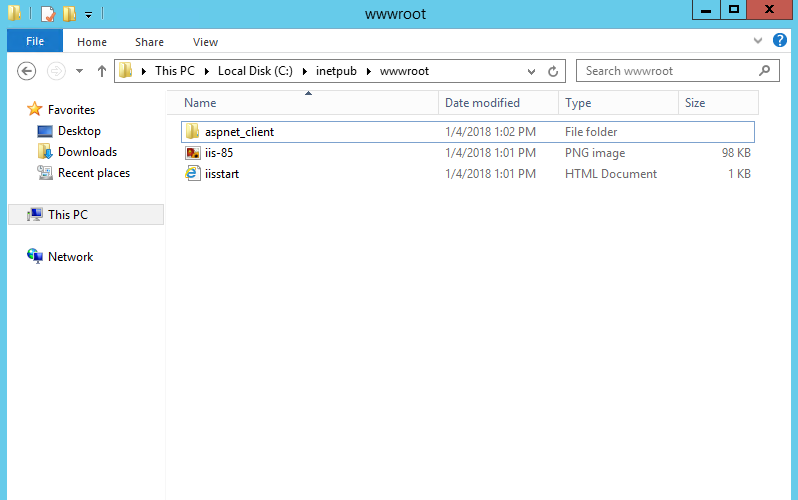Click the Properties icon in quick access toolbar
798x500 pixels.
click(47, 13)
